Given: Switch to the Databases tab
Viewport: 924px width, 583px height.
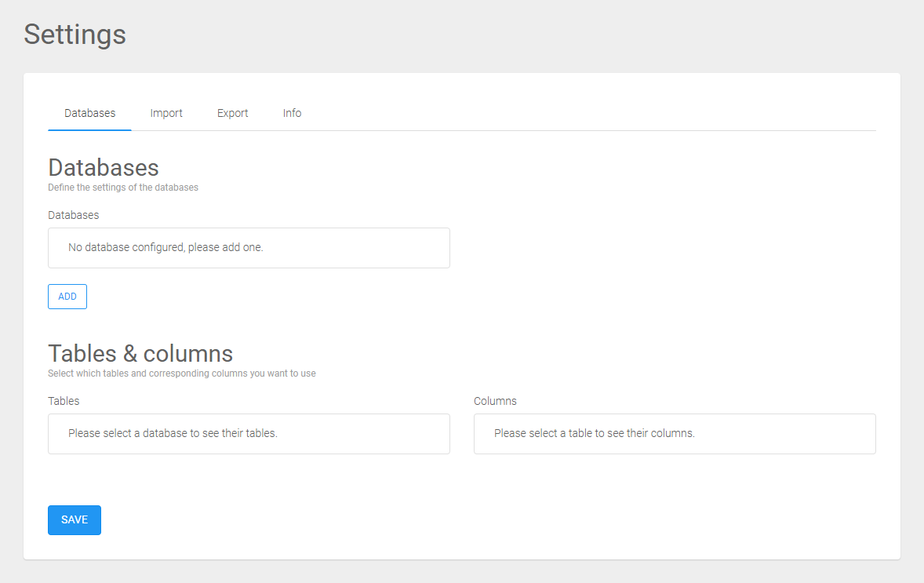Looking at the screenshot, I should click(89, 113).
